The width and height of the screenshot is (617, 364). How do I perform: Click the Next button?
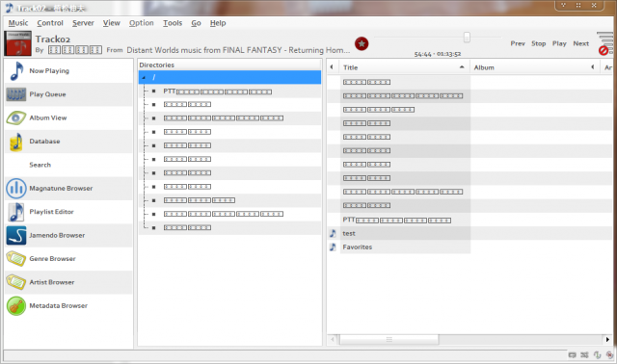pos(580,43)
